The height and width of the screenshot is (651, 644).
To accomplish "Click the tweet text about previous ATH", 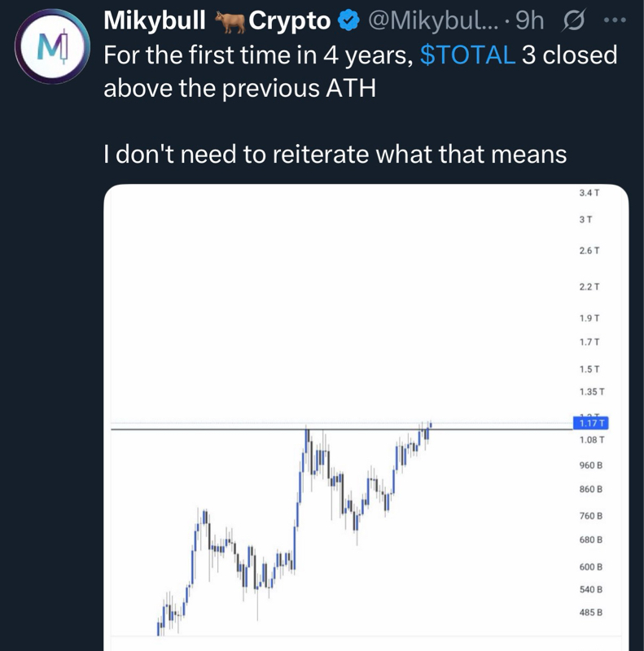I will tap(240, 88).
